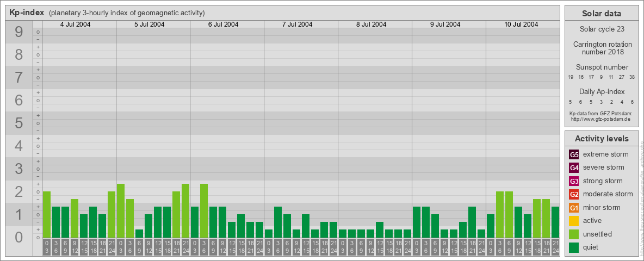
Task: Click sunspot number value 19
Action: point(571,77)
